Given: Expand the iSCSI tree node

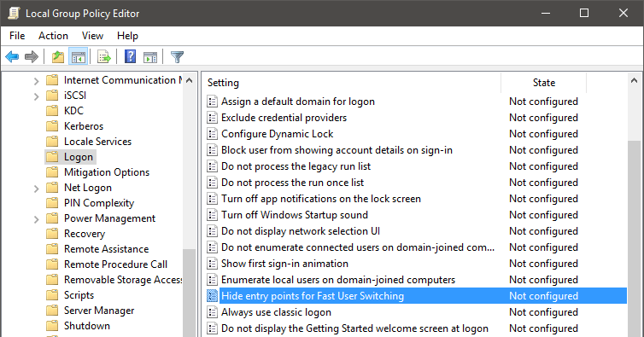Looking at the screenshot, I should point(36,96).
